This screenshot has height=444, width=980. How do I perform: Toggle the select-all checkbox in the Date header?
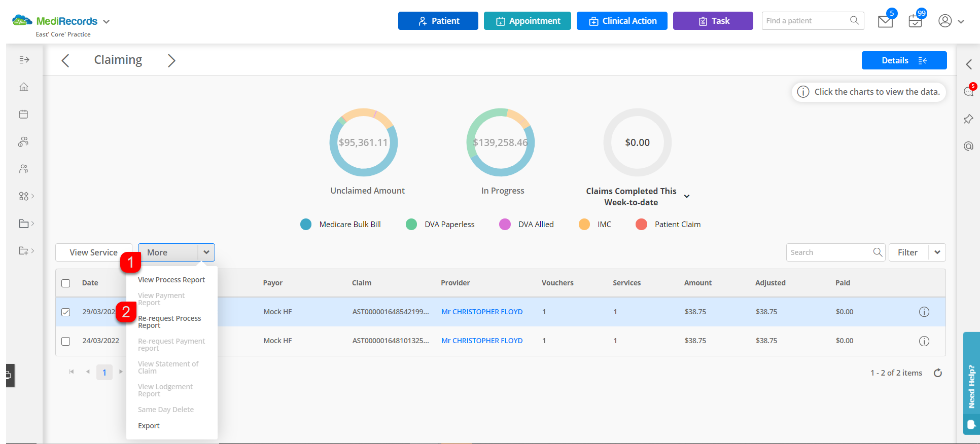click(66, 283)
